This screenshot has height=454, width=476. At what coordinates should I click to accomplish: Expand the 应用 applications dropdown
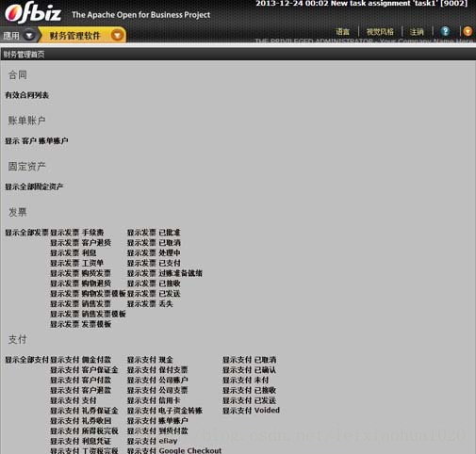tap(29, 36)
